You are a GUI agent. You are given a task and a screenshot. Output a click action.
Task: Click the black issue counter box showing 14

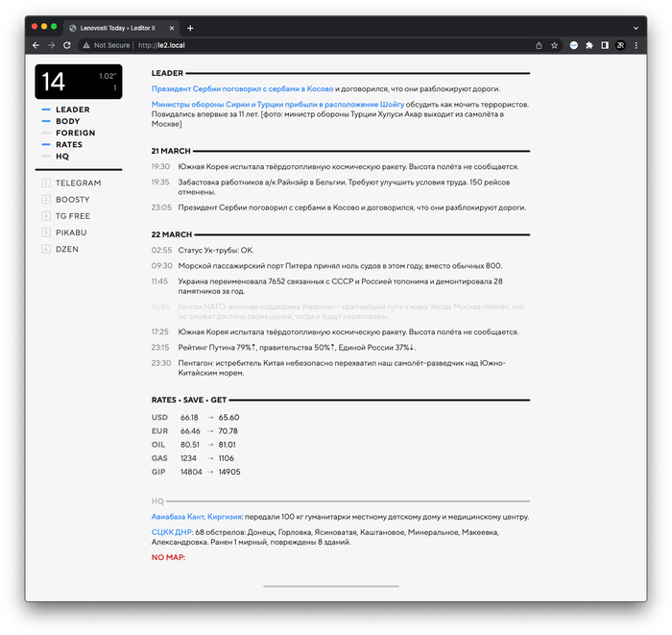point(79,82)
